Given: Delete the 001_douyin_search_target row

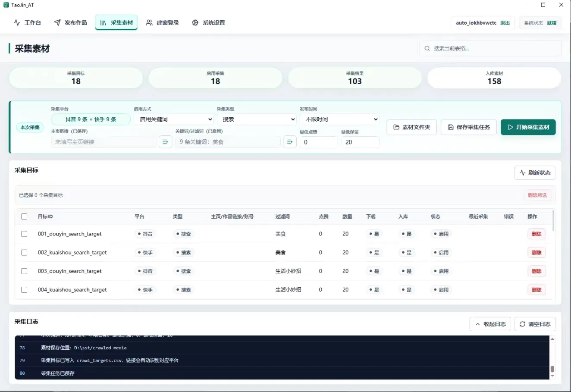Looking at the screenshot, I should [x=536, y=234].
